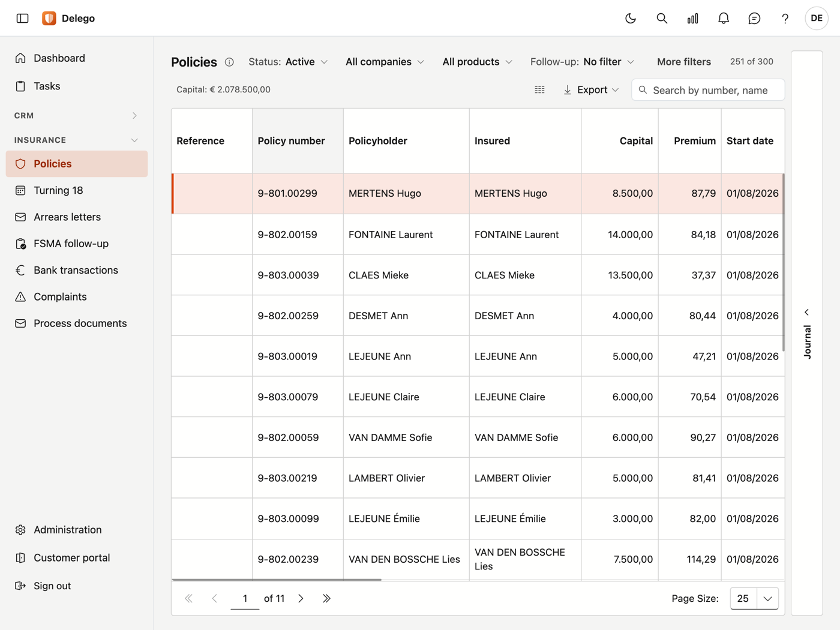Screen dimensions: 840x630
Task: Click the policy search input field
Action: (x=708, y=90)
